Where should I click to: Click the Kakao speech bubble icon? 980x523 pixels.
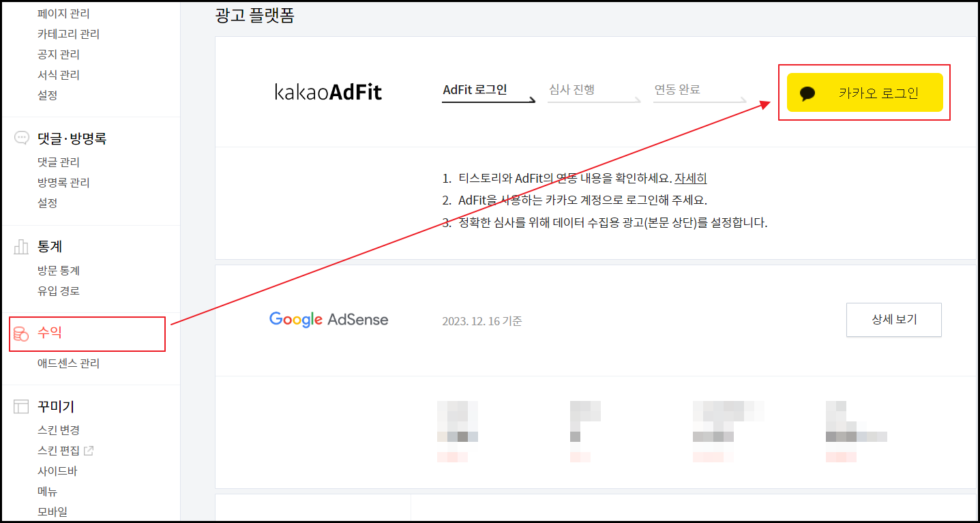coord(808,93)
